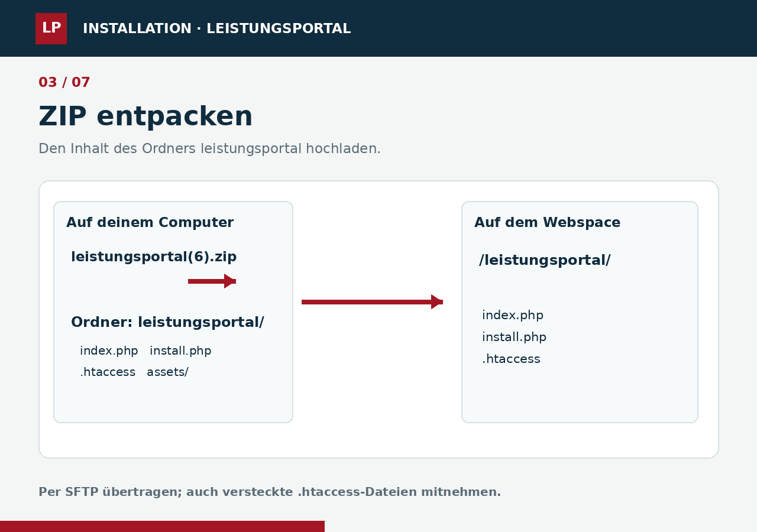Screen dimensions: 757x532
Task: Click the SFTP hint text at bottom
Action: point(270,492)
